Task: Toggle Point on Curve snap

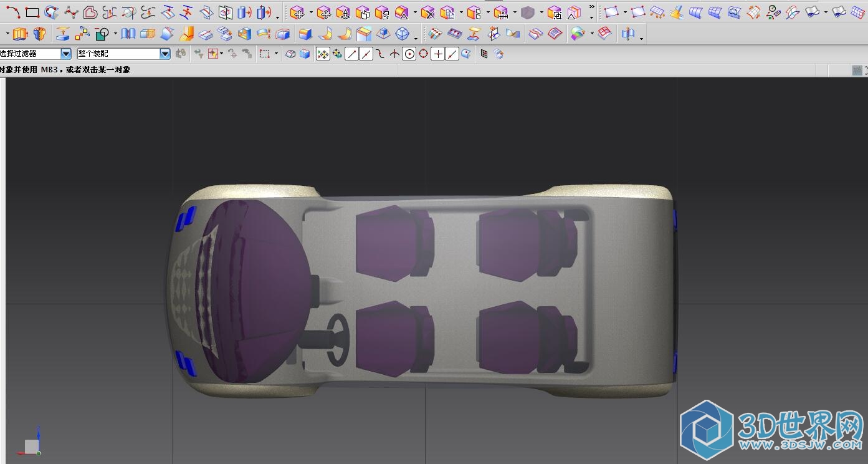Action: click(452, 54)
